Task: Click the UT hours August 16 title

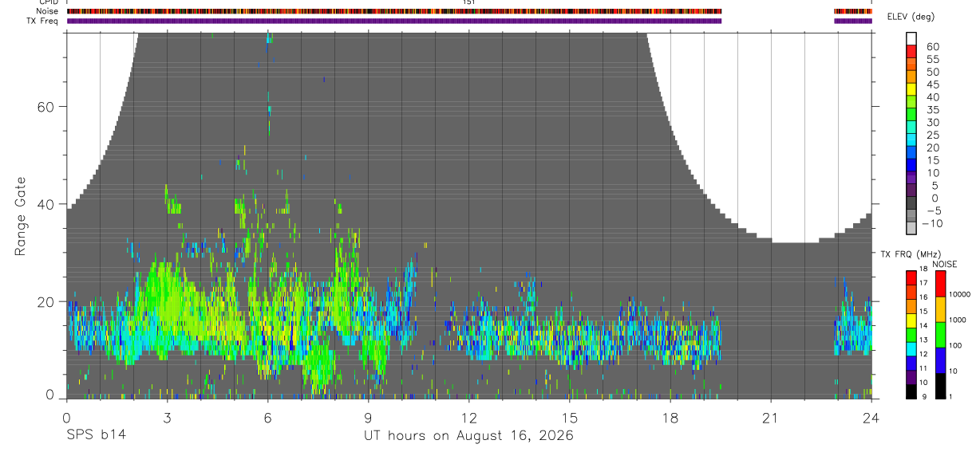Action: (469, 435)
